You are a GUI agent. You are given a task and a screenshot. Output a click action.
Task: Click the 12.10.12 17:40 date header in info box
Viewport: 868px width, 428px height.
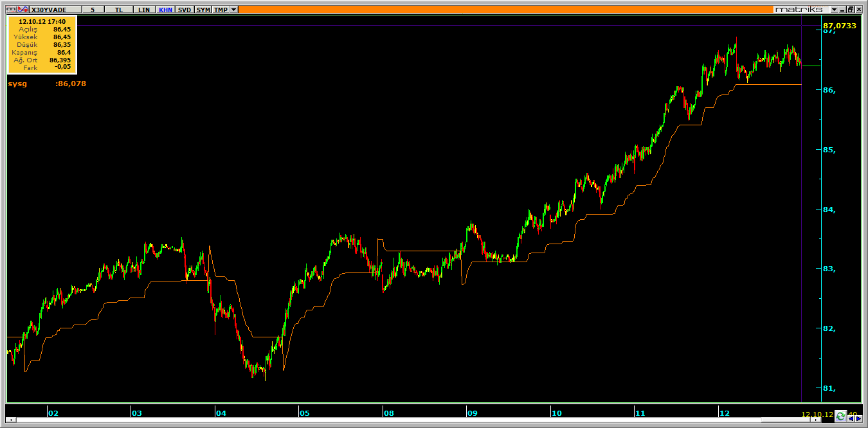coord(42,21)
